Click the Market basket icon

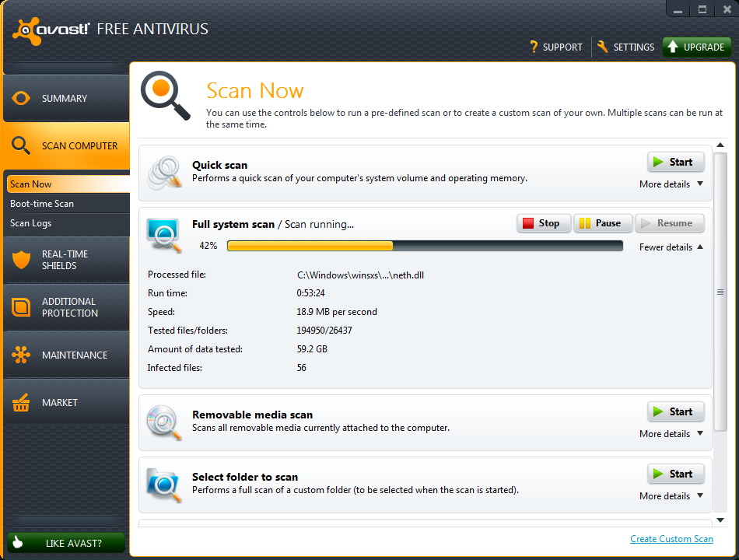pyautogui.click(x=21, y=402)
